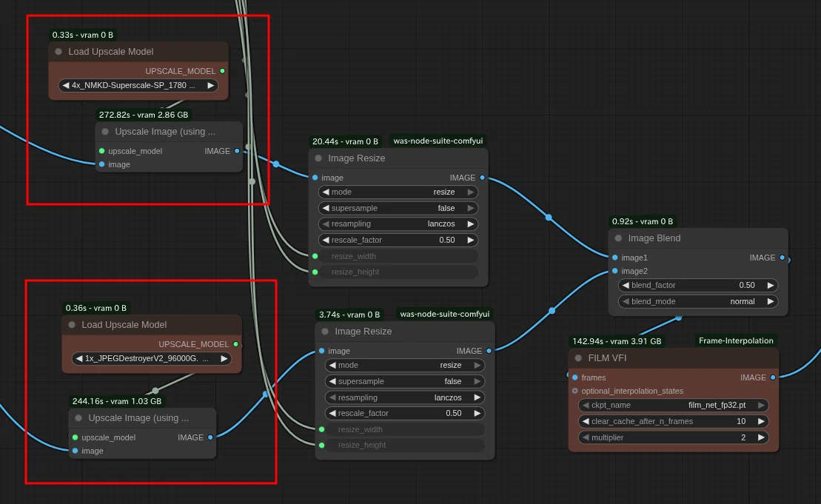This screenshot has height=504, width=821.
Task: Click the image1 input port on Image Blend
Action: point(614,258)
